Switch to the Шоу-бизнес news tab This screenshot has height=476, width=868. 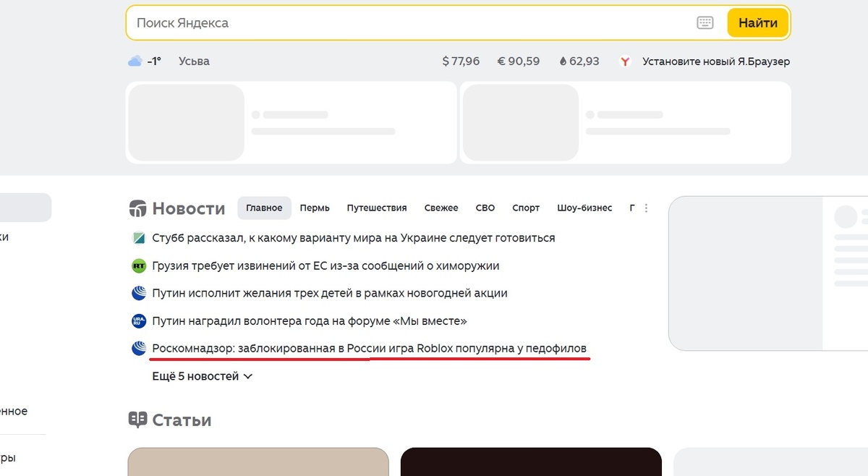tap(584, 208)
